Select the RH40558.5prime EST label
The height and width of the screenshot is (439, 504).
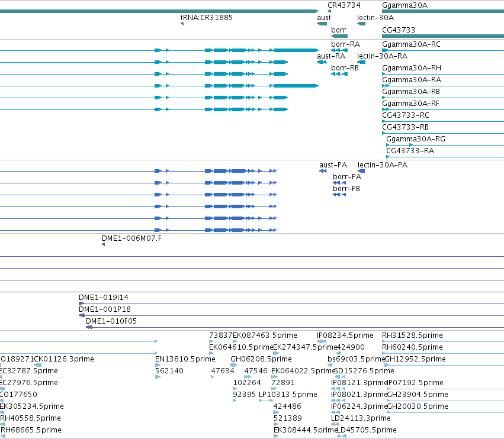point(30,418)
